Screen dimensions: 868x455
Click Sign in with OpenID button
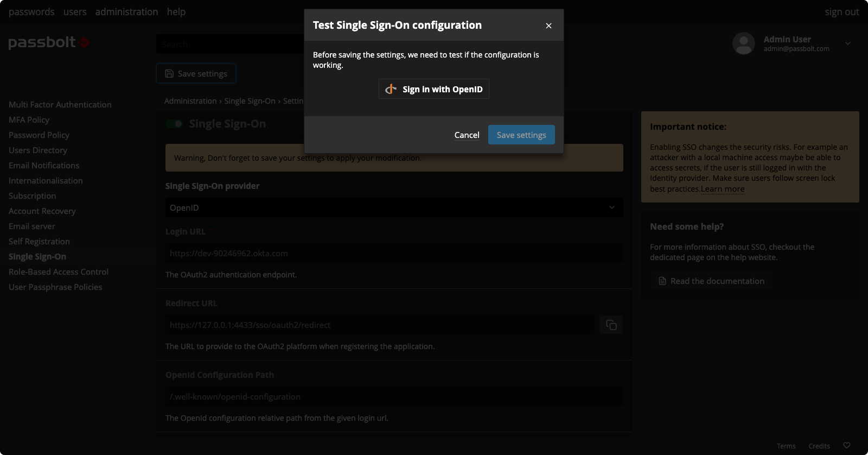434,89
